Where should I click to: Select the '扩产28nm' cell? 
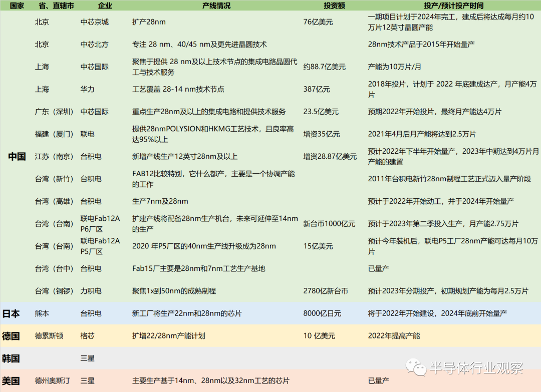pyautogui.click(x=149, y=22)
